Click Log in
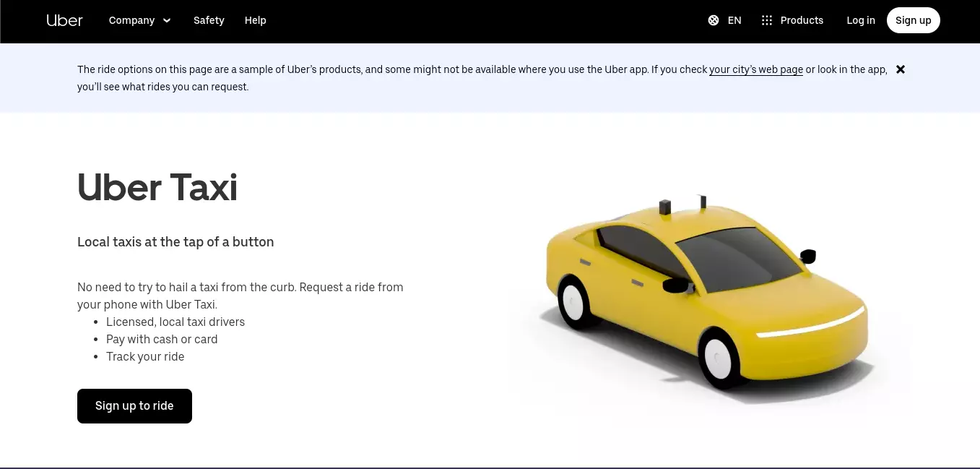This screenshot has height=469, width=980. coord(861,20)
